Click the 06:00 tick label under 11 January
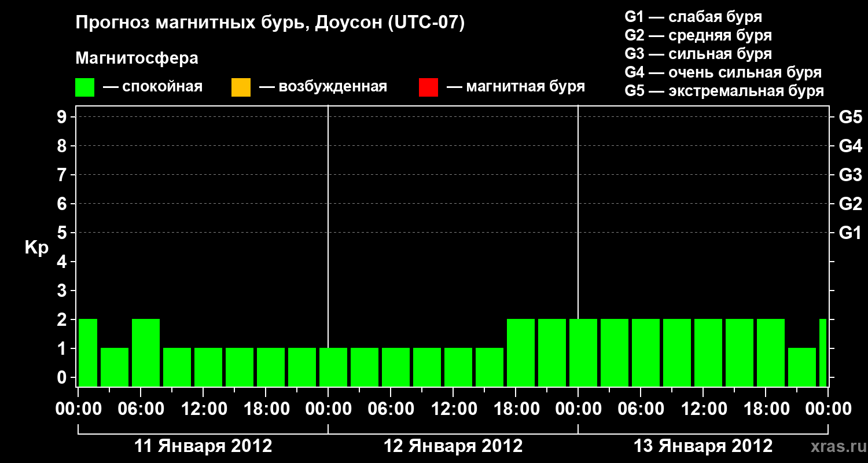The image size is (868, 463). point(141,409)
